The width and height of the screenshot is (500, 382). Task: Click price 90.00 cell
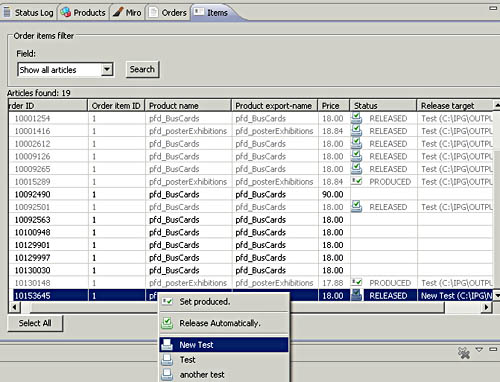tap(333, 194)
